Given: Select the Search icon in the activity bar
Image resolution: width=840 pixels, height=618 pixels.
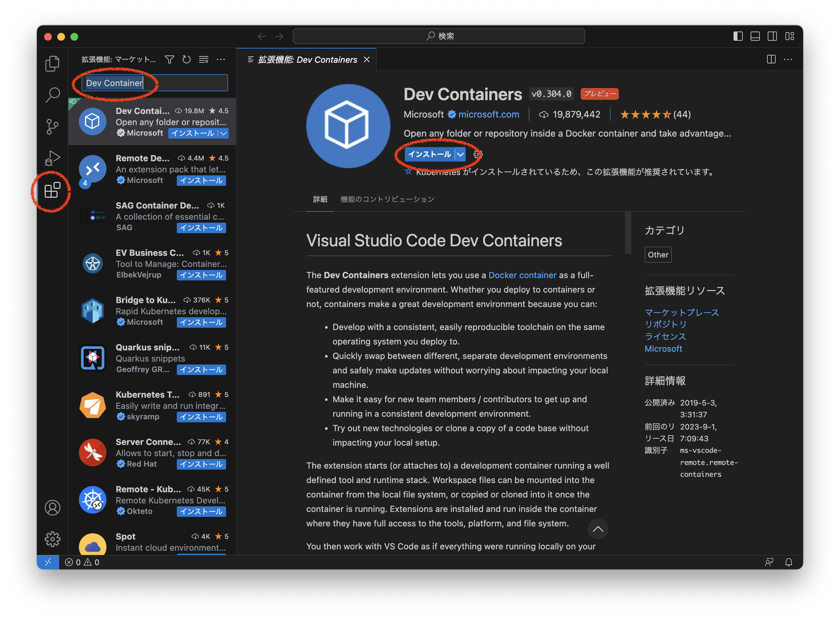Looking at the screenshot, I should click(x=52, y=95).
